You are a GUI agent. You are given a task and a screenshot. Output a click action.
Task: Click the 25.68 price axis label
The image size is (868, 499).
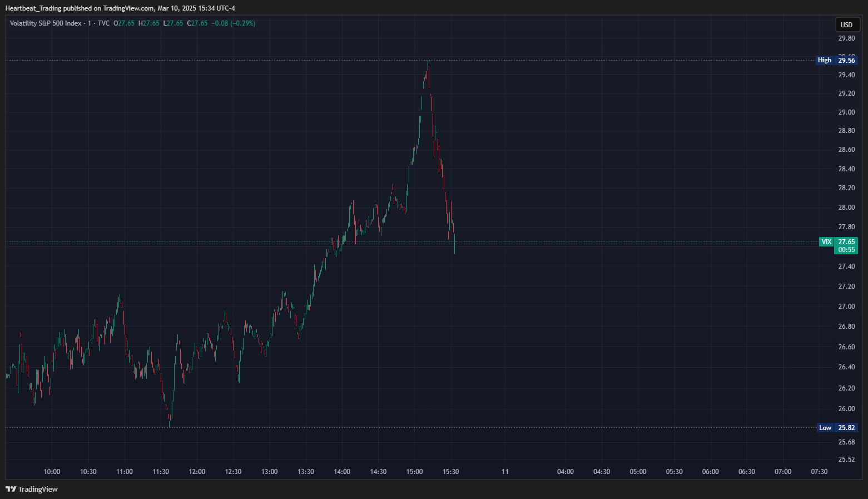[846, 442]
